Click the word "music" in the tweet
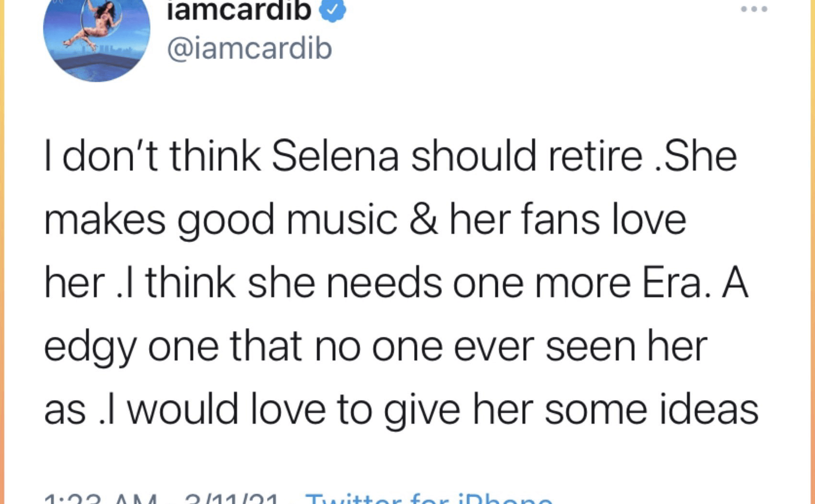The height and width of the screenshot is (504, 815). pos(342,219)
